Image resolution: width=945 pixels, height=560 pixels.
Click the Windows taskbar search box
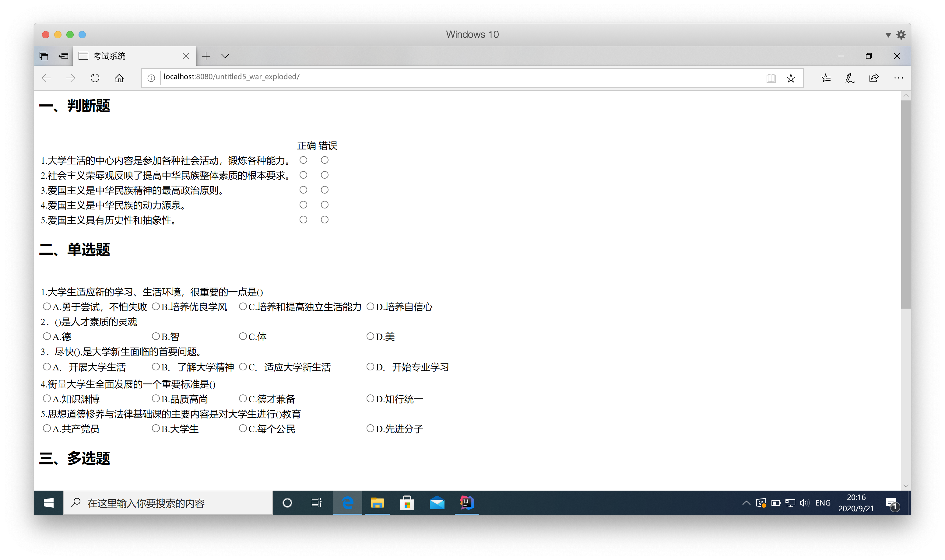(x=168, y=503)
